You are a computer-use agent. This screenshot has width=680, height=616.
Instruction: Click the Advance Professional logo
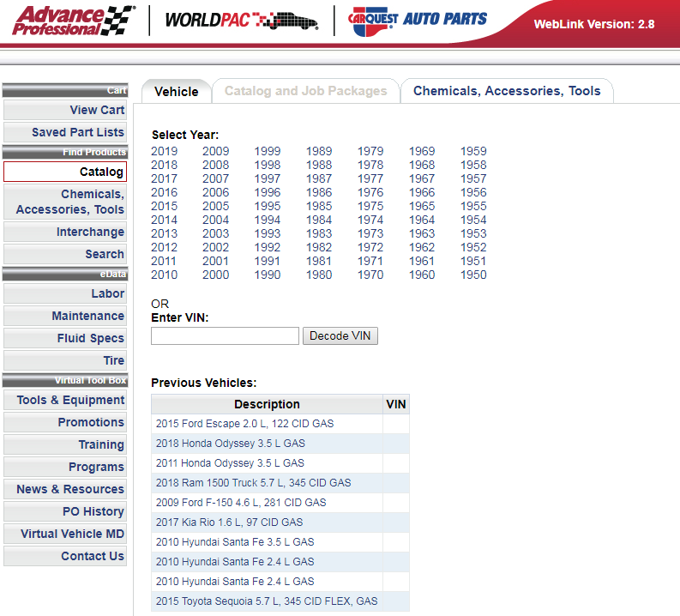tap(74, 21)
